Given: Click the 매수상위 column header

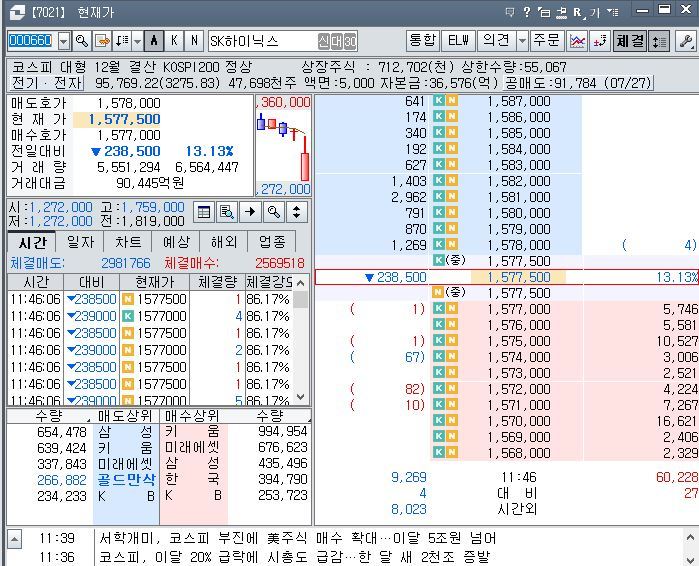Looking at the screenshot, I should [192, 416].
